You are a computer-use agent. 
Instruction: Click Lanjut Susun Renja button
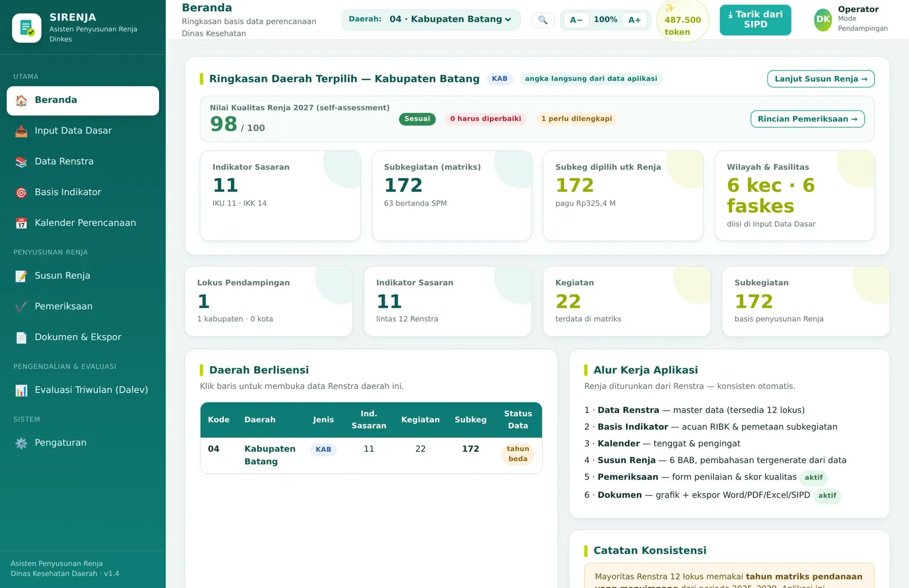[x=820, y=79]
